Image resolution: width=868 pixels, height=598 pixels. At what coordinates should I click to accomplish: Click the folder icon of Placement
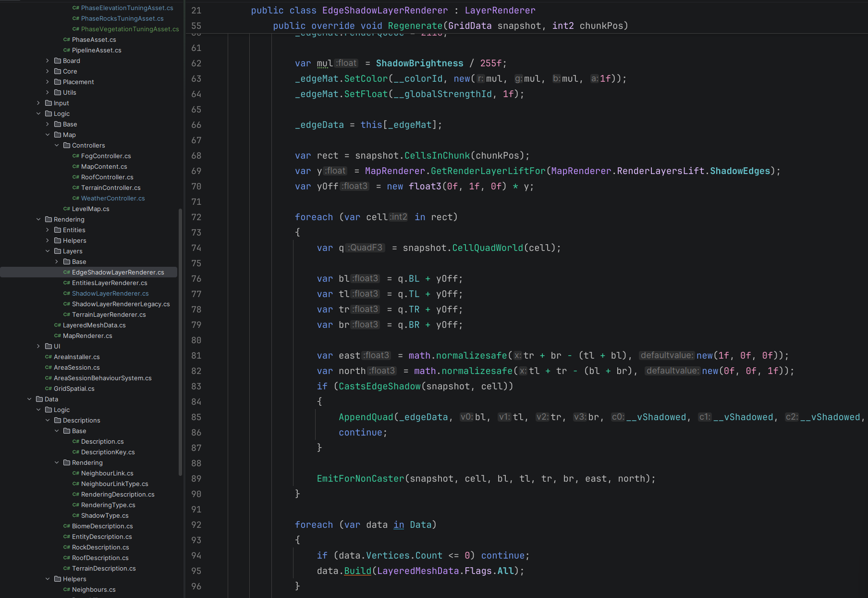(58, 82)
